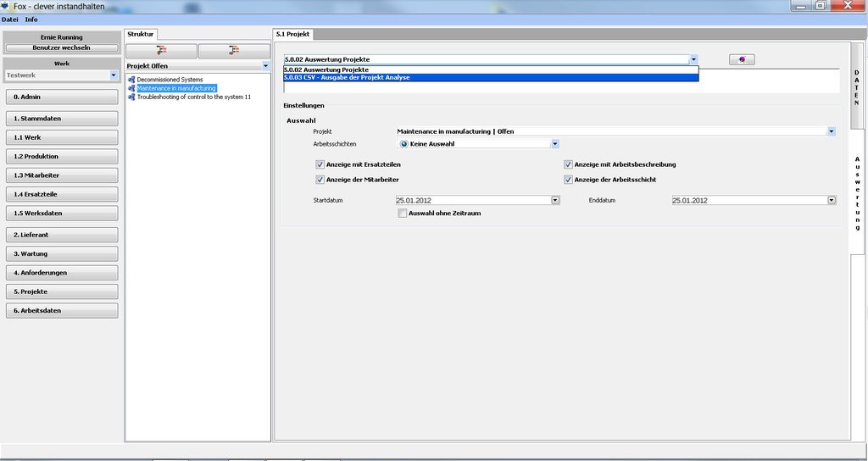Uncheck Anzeige mit Arbeitsbeschreibung

569,164
